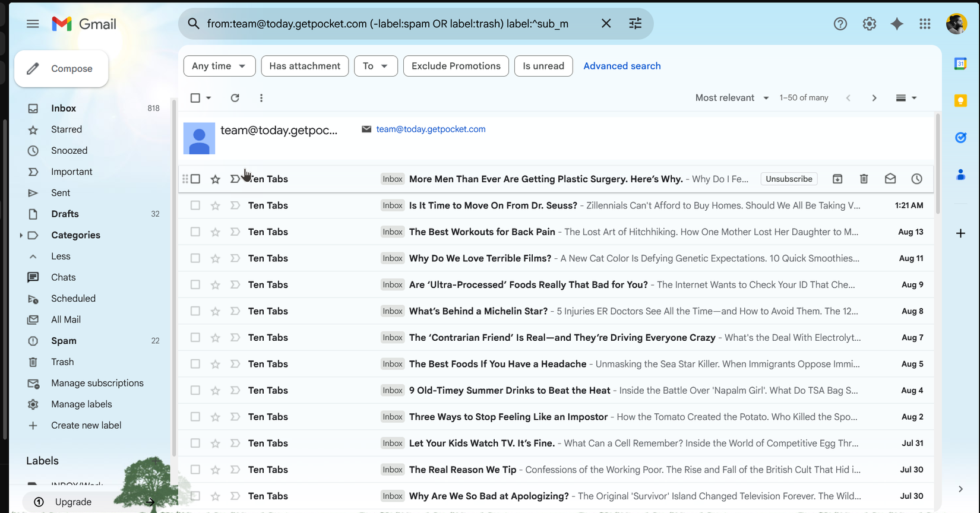980x513 pixels.
Task: Open the Any time dropdown
Action: (x=219, y=66)
